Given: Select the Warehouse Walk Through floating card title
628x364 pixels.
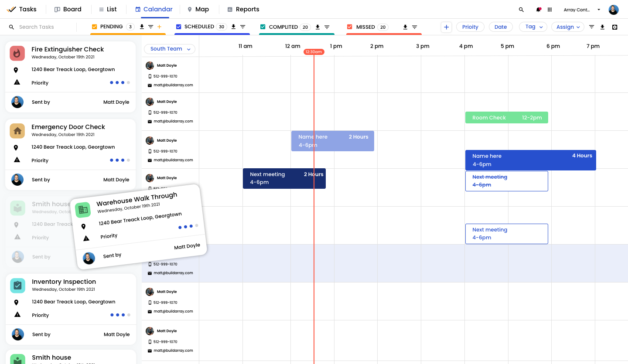Looking at the screenshot, I should (137, 199).
